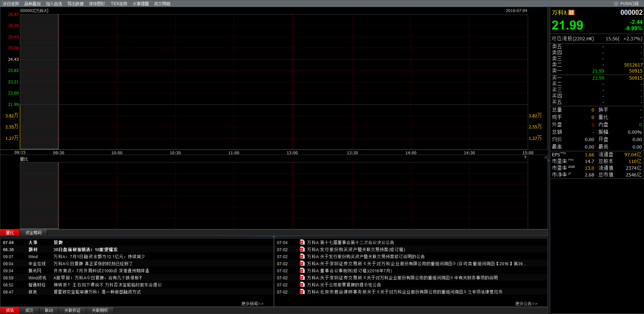This screenshot has height=314, width=644.
Task: Click 保存图形 to save the chart
Action: click(x=97, y=4)
